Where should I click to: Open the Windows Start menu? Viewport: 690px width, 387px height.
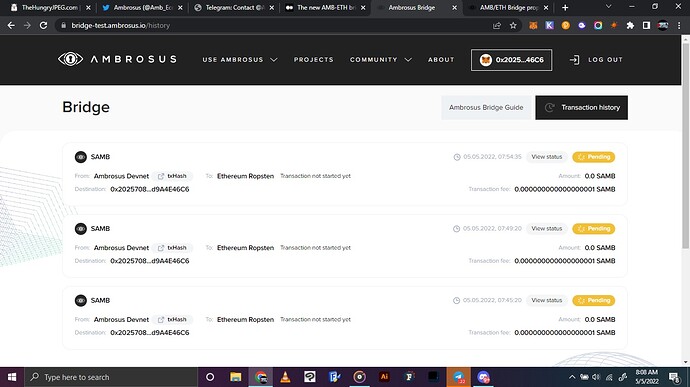(12, 377)
